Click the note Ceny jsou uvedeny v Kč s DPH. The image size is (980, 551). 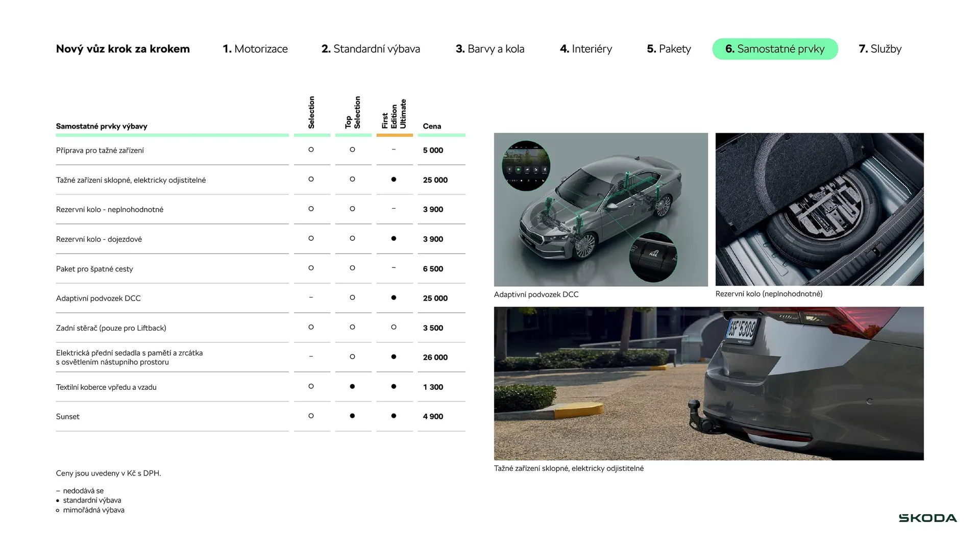tap(108, 473)
